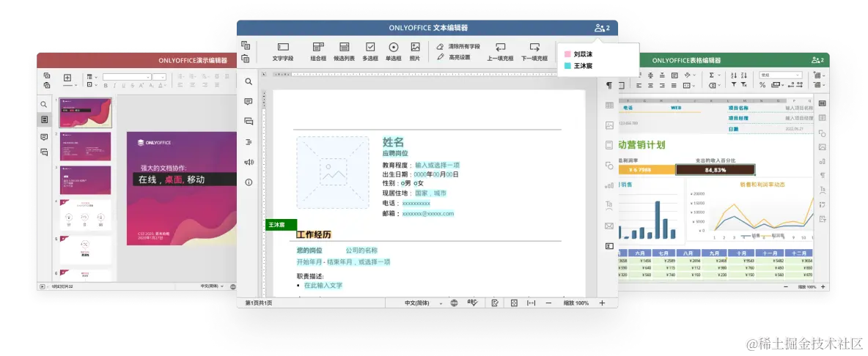Open form settings in document editor right panel
Image resolution: width=868 pixels, height=356 pixels.
click(x=609, y=246)
